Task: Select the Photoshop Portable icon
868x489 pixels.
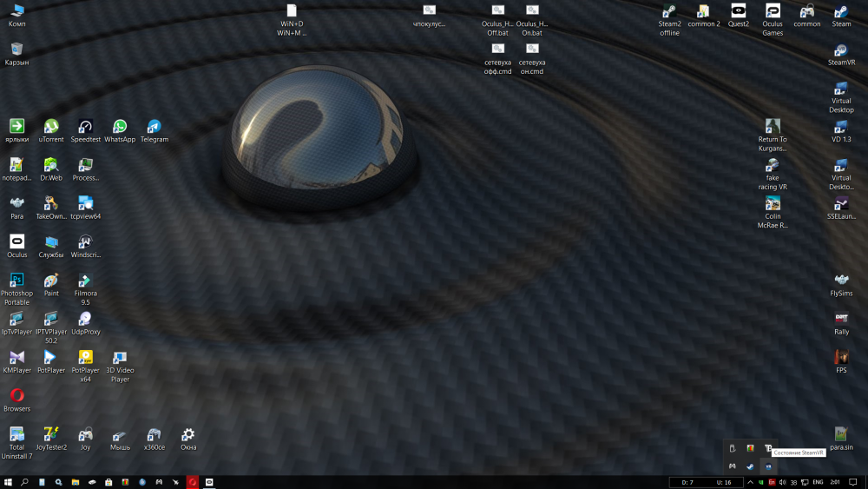Action: (x=17, y=289)
